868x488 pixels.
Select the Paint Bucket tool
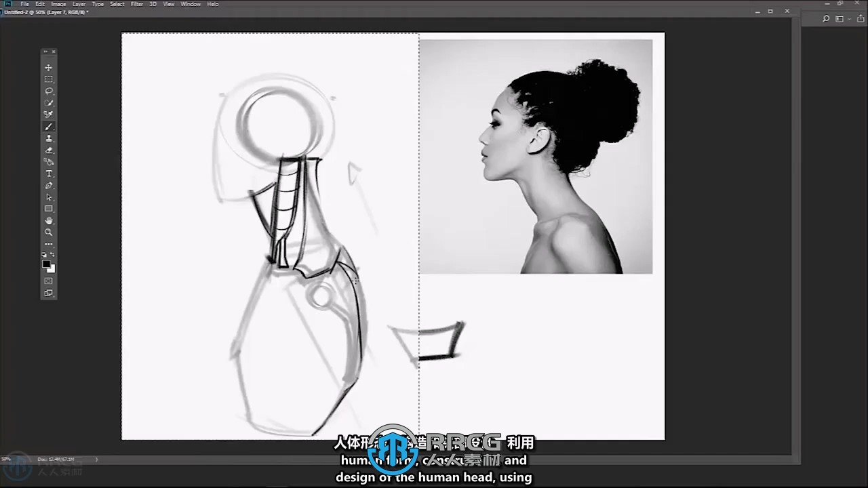(x=49, y=162)
